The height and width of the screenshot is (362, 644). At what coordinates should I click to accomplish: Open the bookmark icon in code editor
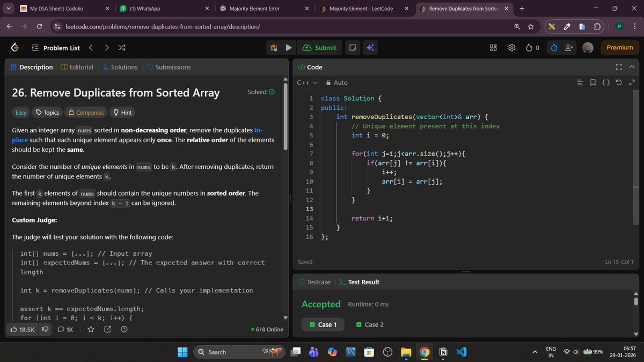tap(592, 82)
